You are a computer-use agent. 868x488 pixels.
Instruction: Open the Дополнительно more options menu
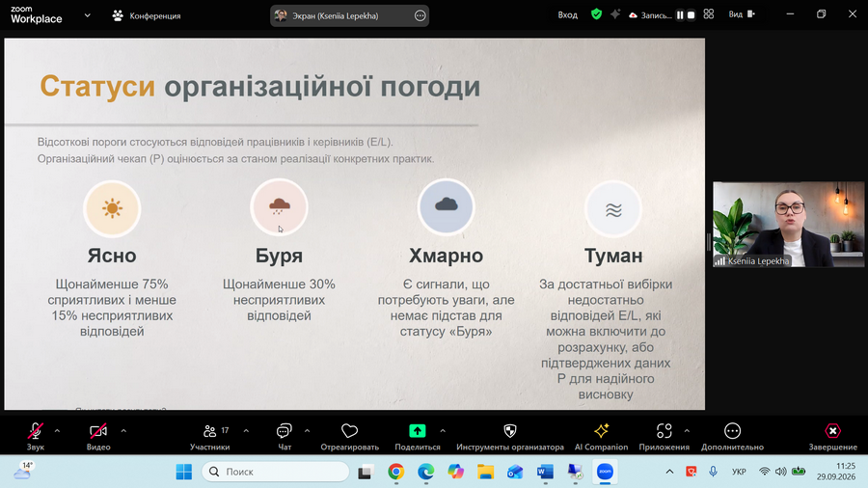tap(732, 436)
